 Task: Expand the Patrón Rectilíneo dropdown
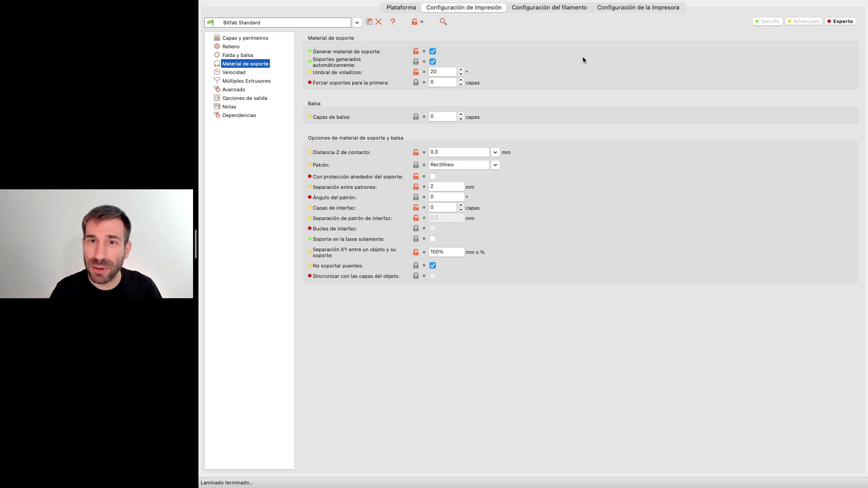pos(495,165)
